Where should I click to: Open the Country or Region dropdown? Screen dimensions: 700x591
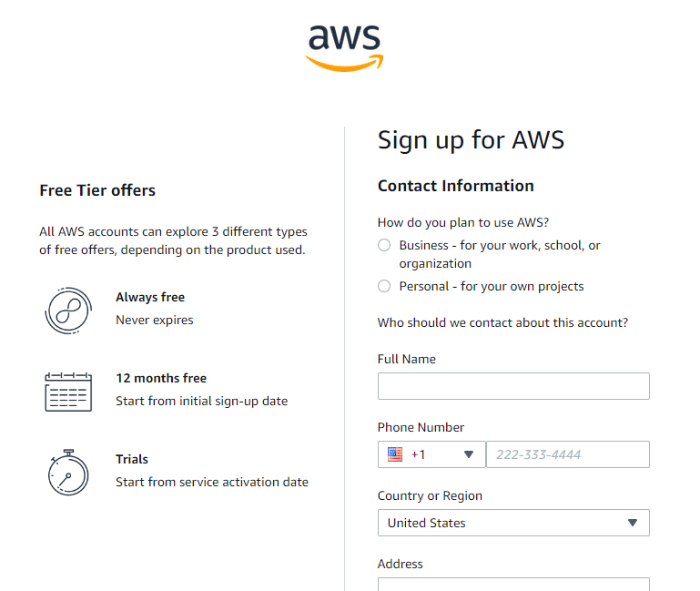[512, 523]
